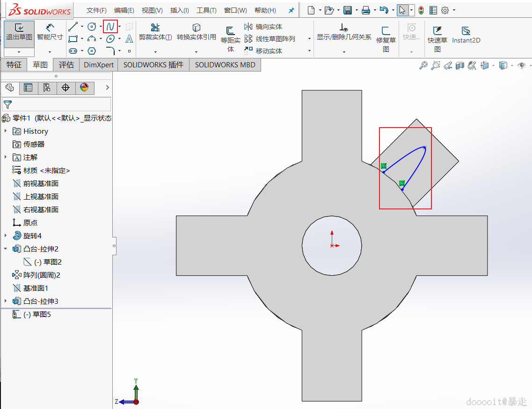Select the Line sketch tool

tap(73, 27)
